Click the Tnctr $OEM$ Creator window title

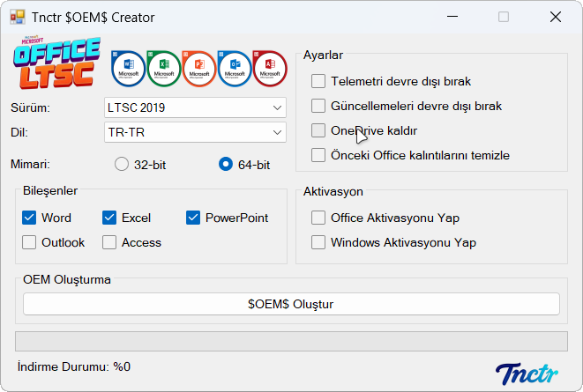pos(93,18)
